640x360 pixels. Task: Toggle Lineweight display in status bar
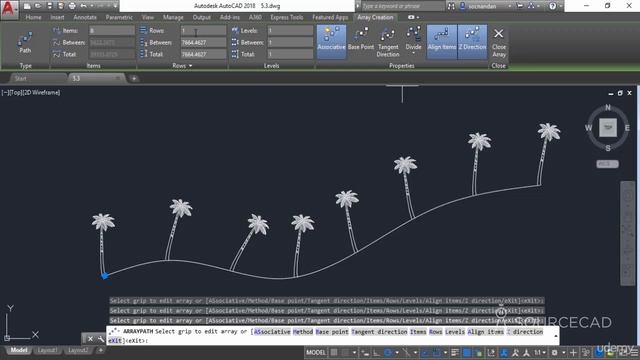[x=455, y=352]
